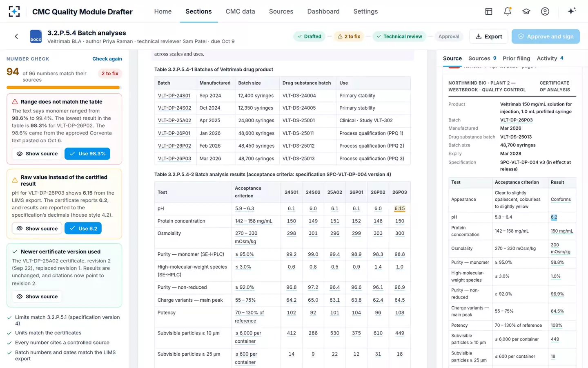Image resolution: width=588 pixels, height=368 pixels.
Task: Export the section
Action: click(x=489, y=36)
